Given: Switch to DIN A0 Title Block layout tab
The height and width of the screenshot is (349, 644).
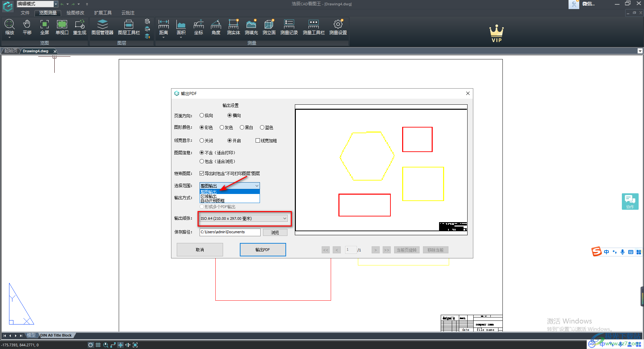Looking at the screenshot, I should (56, 335).
